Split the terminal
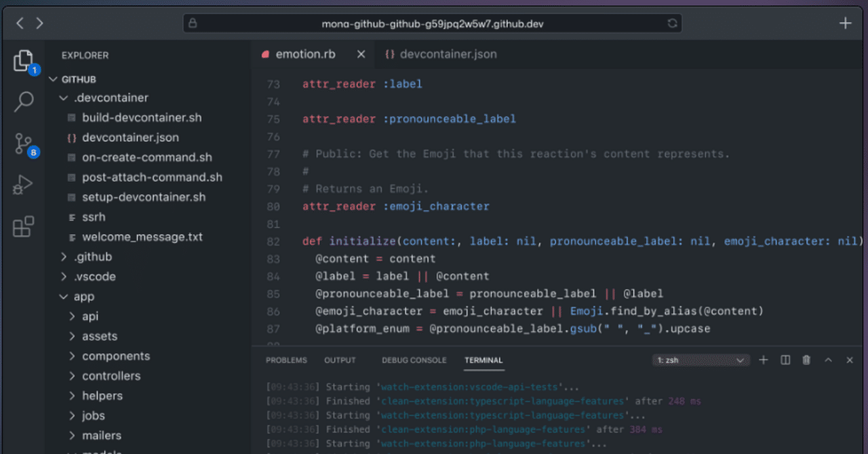868x454 pixels. tap(785, 360)
